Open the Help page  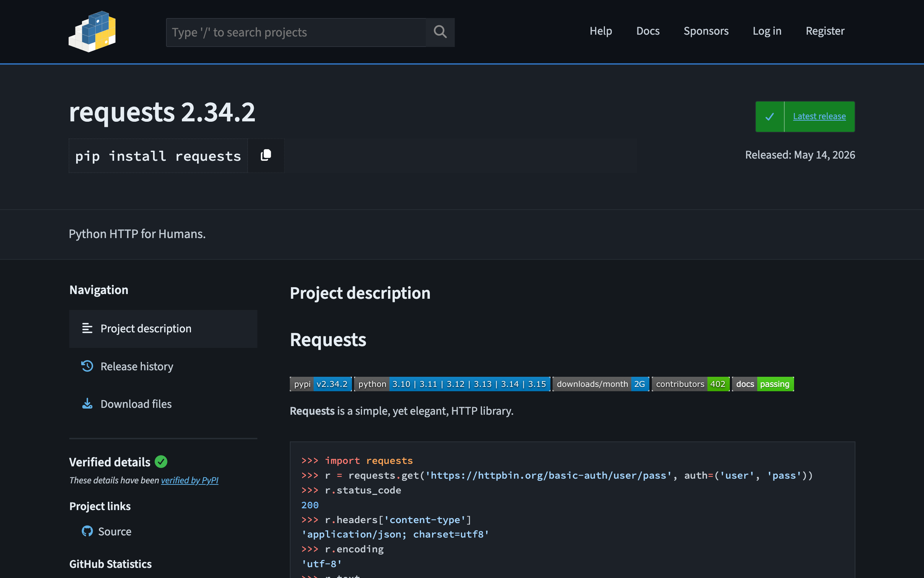pos(601,31)
